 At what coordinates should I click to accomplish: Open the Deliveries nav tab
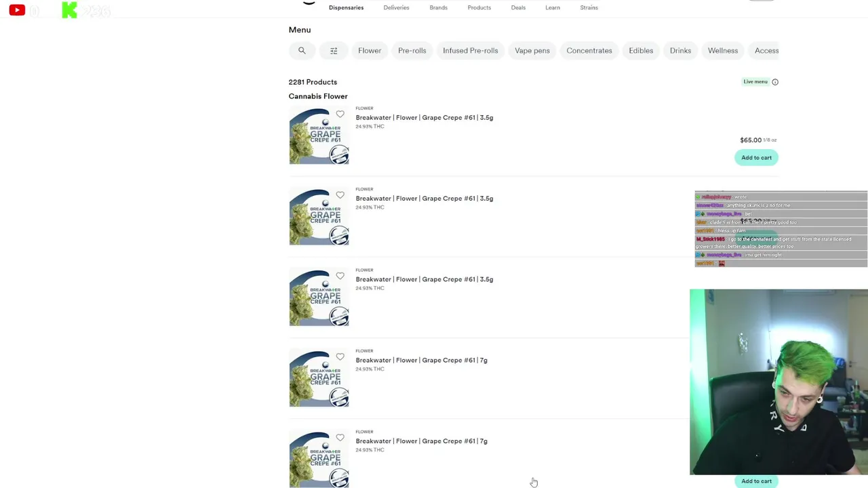point(396,7)
